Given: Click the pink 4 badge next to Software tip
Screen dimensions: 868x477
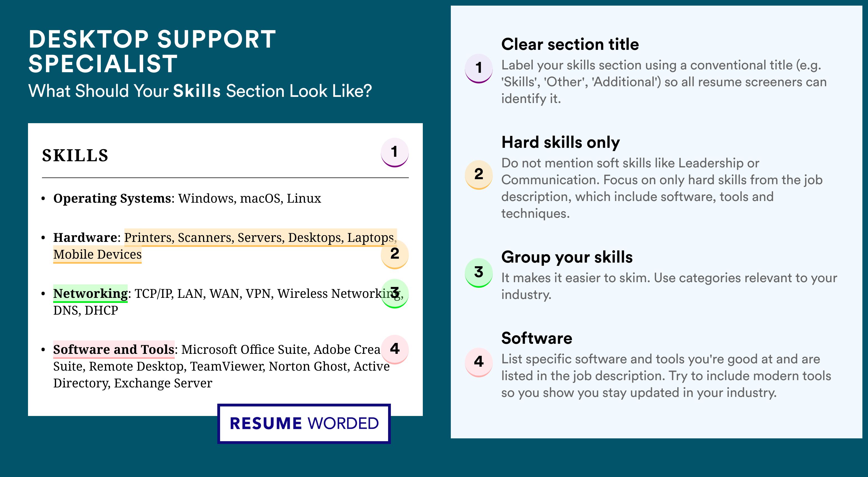Looking at the screenshot, I should [479, 362].
